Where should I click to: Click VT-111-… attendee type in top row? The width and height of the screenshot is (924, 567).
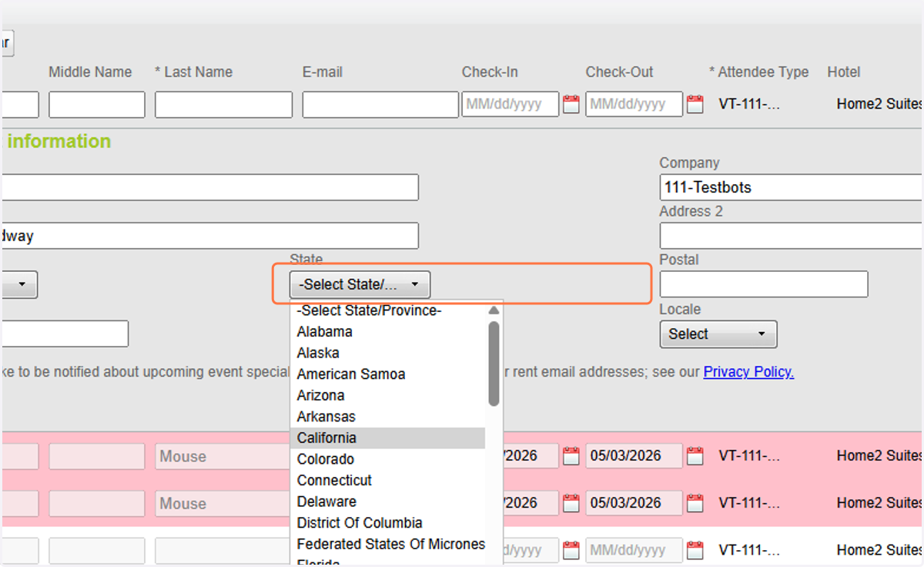tap(749, 105)
